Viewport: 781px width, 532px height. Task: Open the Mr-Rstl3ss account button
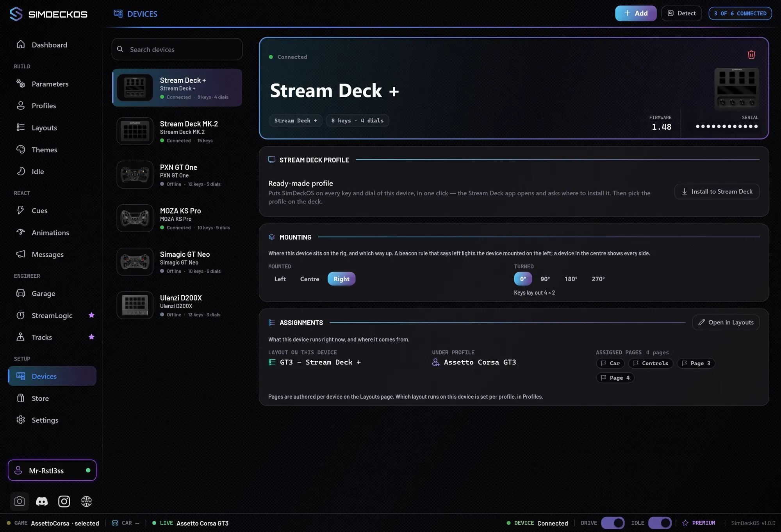(52, 470)
